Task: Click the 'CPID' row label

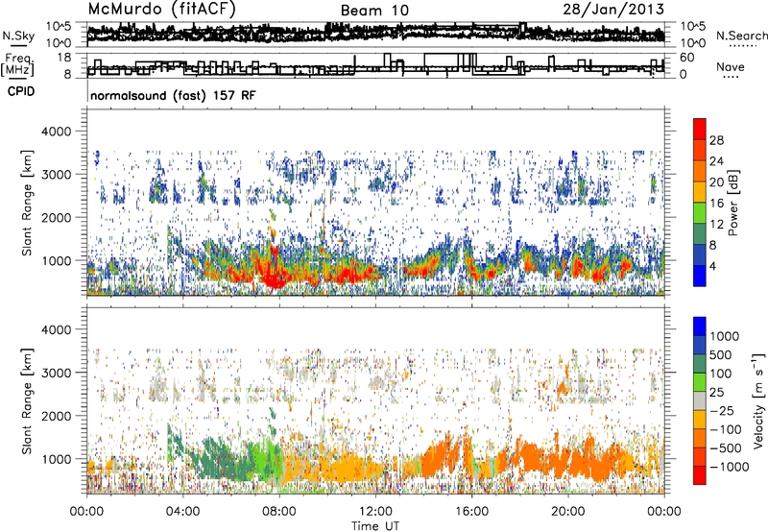Action: [x=20, y=91]
